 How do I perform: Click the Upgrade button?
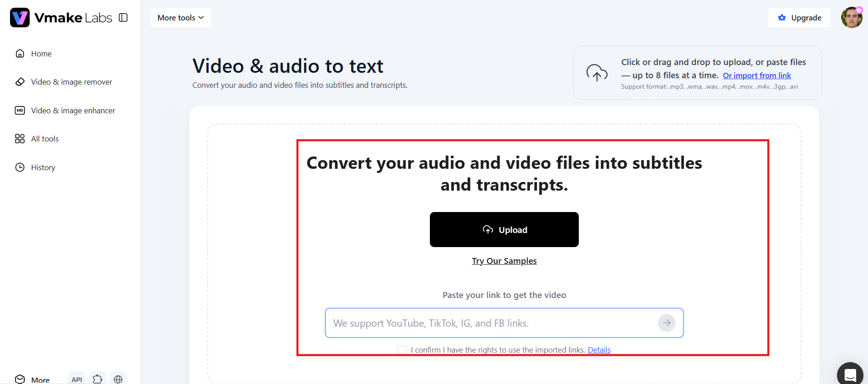(799, 18)
